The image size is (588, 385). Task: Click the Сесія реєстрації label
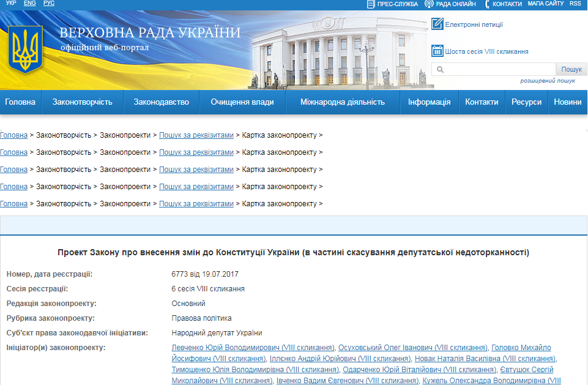(37, 289)
